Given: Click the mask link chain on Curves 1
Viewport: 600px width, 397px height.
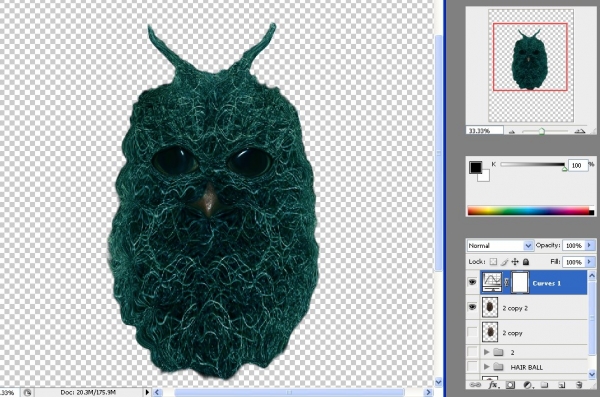Looking at the screenshot, I should point(507,283).
